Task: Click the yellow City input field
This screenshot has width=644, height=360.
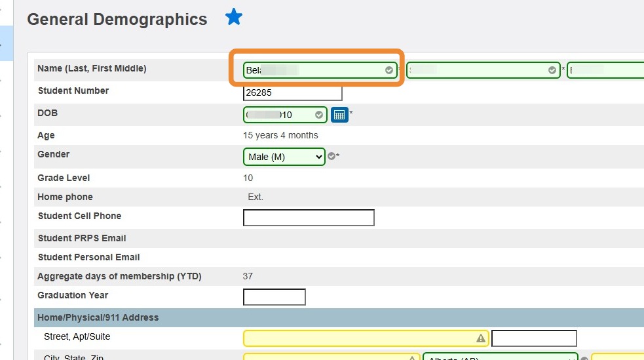Action: pyautogui.click(x=326, y=357)
